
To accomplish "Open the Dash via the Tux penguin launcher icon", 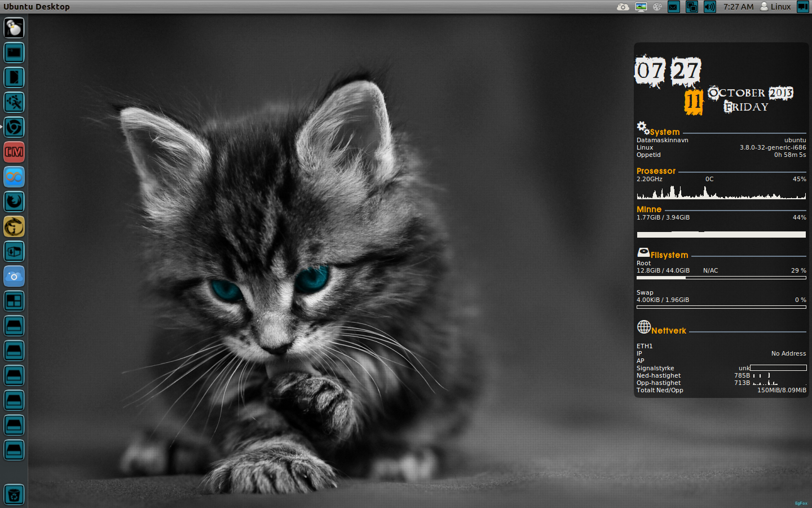I will click(x=14, y=28).
